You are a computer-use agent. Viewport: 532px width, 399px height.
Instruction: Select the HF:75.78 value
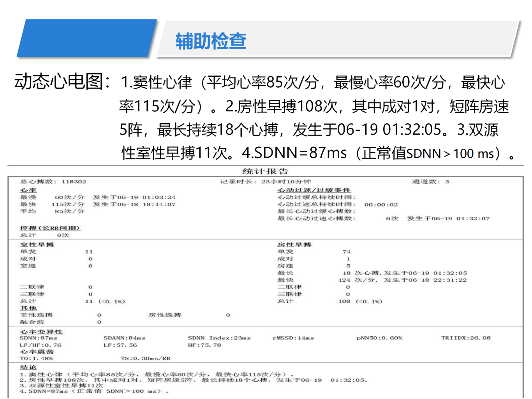(204, 345)
